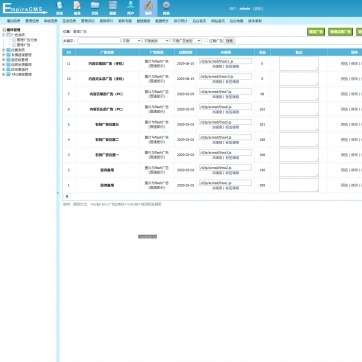
Task: Expand the 信息反馈管理 tree node
Action: click(x=4, y=65)
